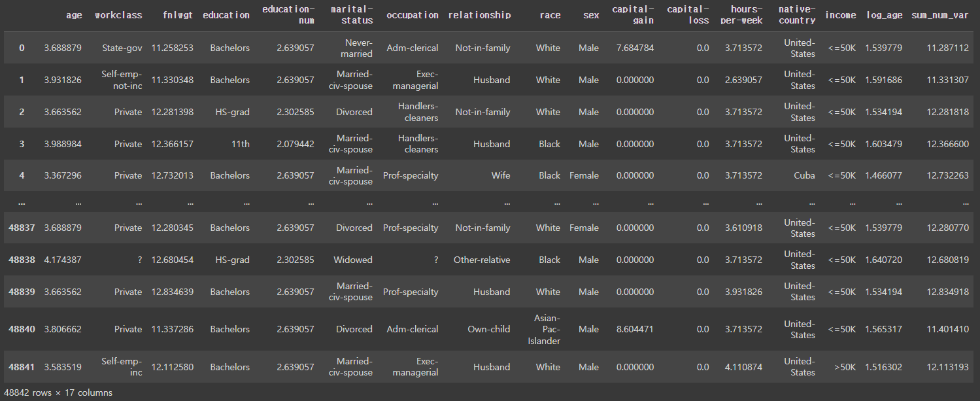Viewport: 980px width, 401px height.
Task: Select the education-num column header
Action: pos(288,15)
